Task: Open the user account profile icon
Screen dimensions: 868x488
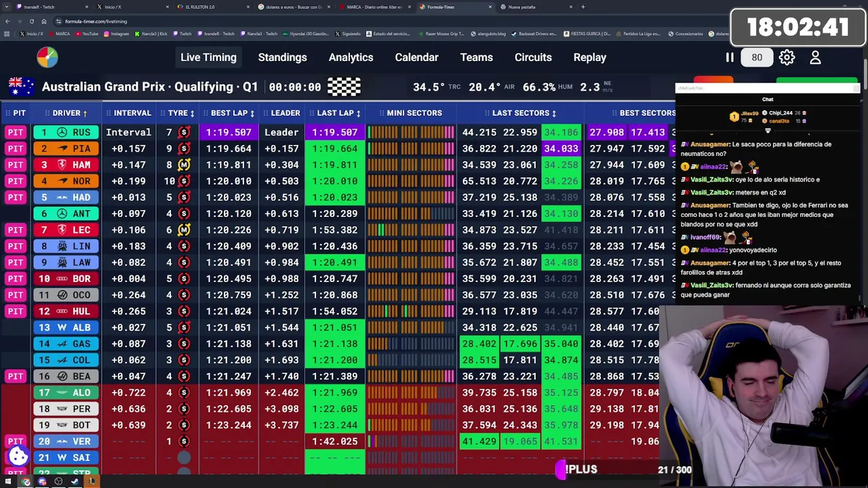Action: [x=815, y=58]
